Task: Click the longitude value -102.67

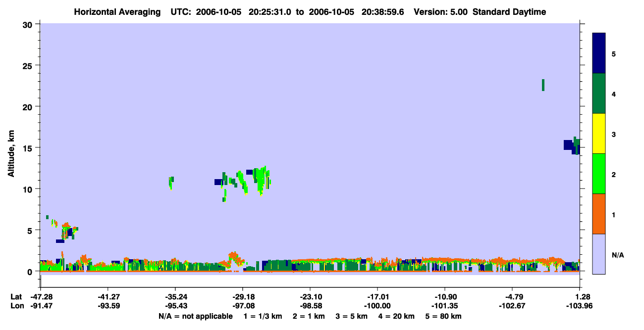Action: pyautogui.click(x=512, y=306)
